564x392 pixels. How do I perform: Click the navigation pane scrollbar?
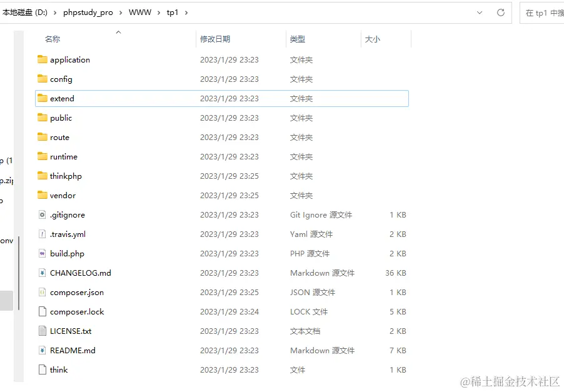19,273
